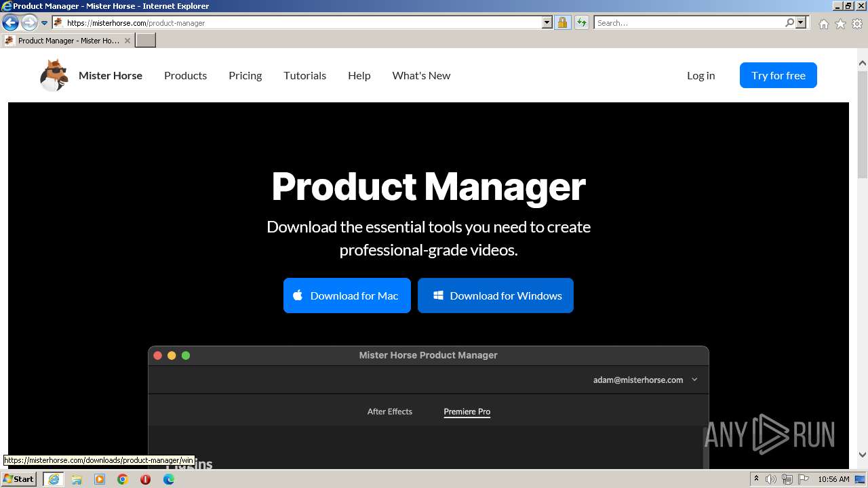Click the red close dot in Product Manager mockup
Viewport: 868px width, 488px height.
click(x=158, y=355)
